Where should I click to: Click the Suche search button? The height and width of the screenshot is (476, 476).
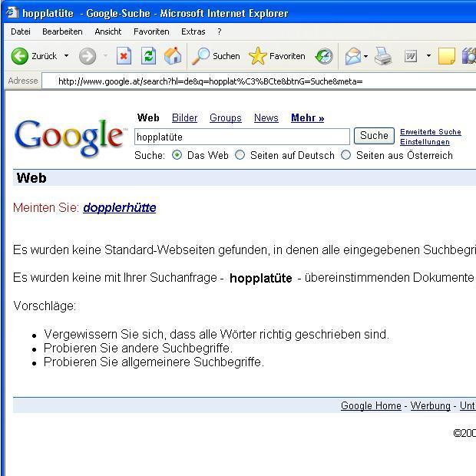pyautogui.click(x=374, y=136)
